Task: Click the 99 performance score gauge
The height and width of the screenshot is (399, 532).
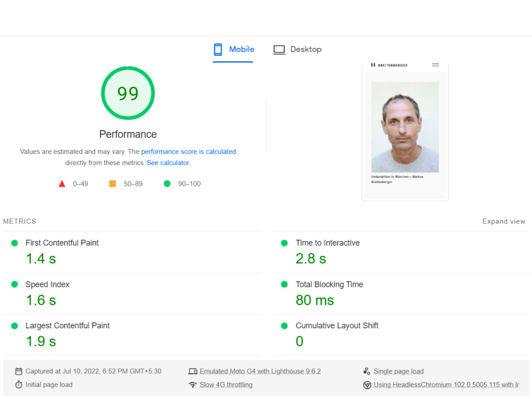Action: point(128,93)
